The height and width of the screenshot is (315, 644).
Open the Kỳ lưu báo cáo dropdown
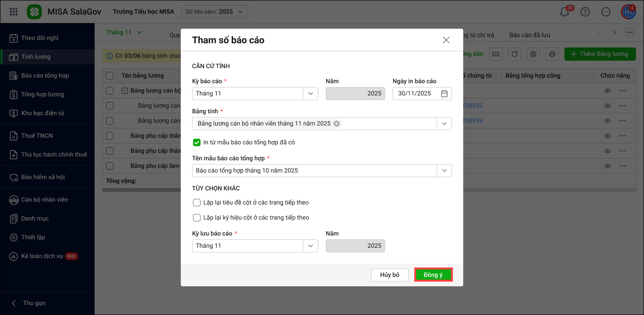310,246
